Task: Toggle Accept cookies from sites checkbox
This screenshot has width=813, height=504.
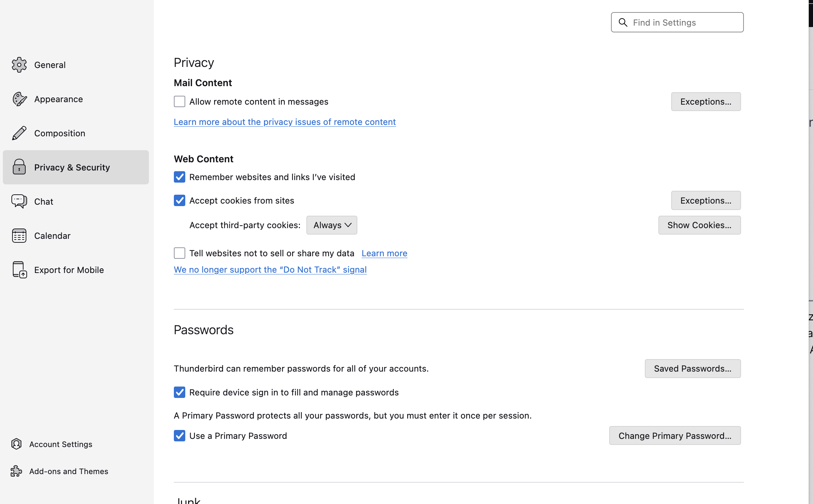Action: click(x=180, y=200)
